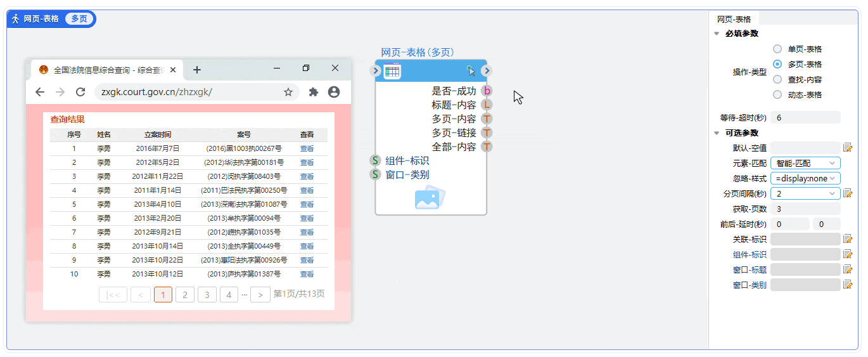Collapse the 必填参数 section
Image resolution: width=868 pixels, height=357 pixels.
[x=717, y=34]
